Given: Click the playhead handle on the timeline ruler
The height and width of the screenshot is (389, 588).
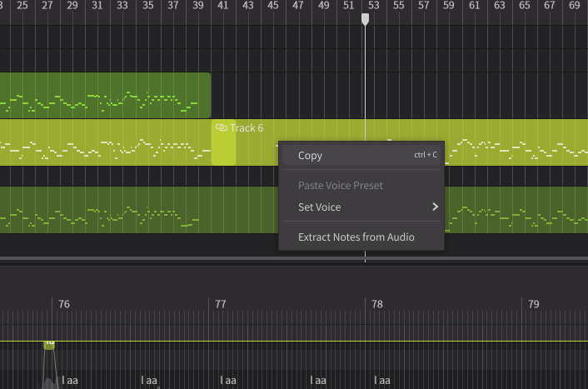Looking at the screenshot, I should coord(365,19).
